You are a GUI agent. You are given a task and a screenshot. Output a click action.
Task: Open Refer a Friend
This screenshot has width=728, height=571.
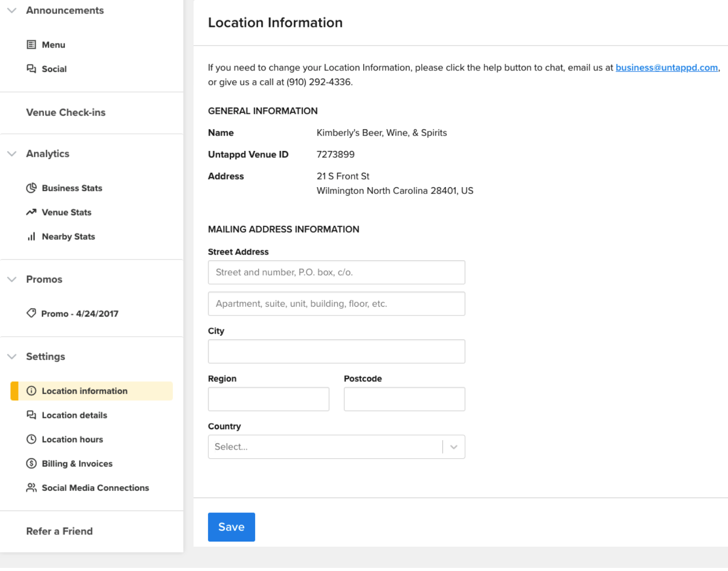point(60,531)
